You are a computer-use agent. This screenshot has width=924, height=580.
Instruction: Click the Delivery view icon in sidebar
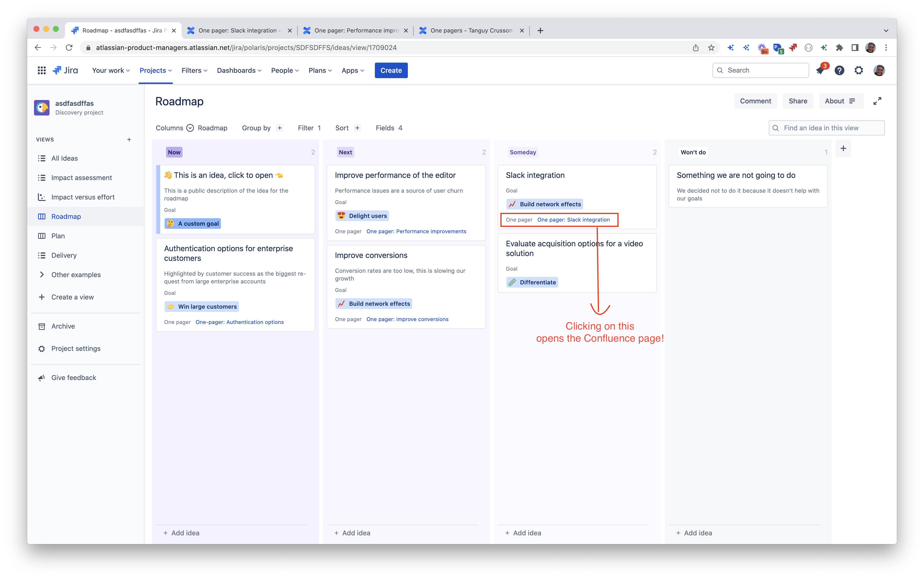pos(42,255)
